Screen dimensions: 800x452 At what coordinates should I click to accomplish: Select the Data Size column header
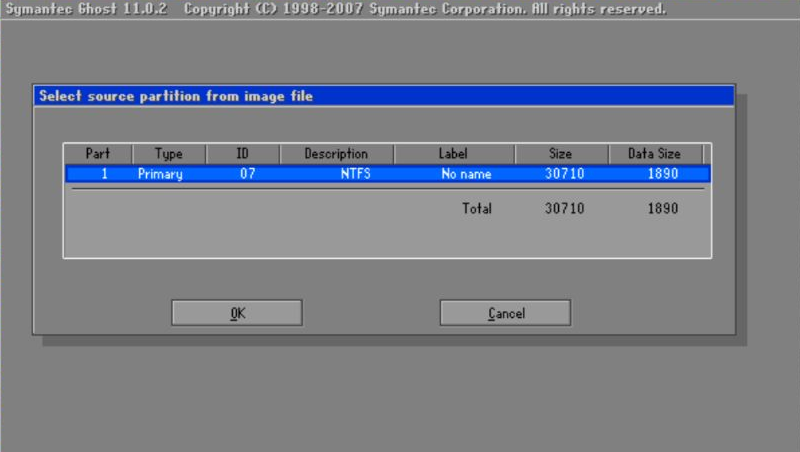654,154
